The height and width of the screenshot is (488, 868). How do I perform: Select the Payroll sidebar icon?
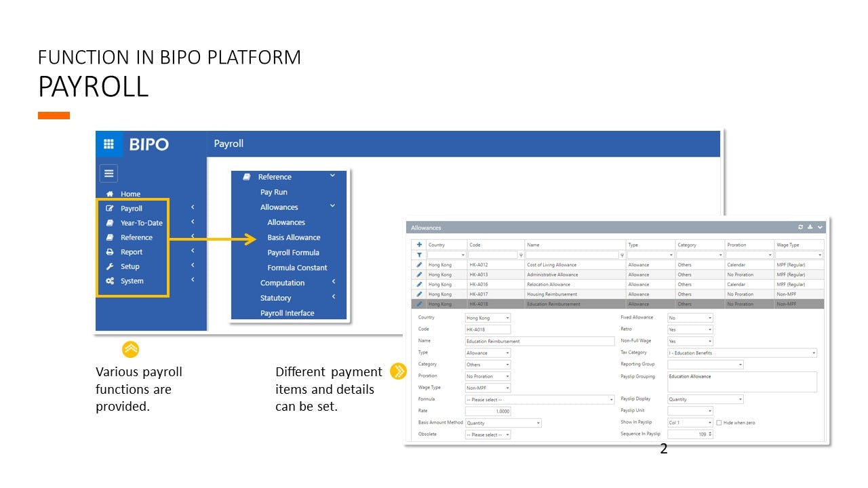click(108, 208)
